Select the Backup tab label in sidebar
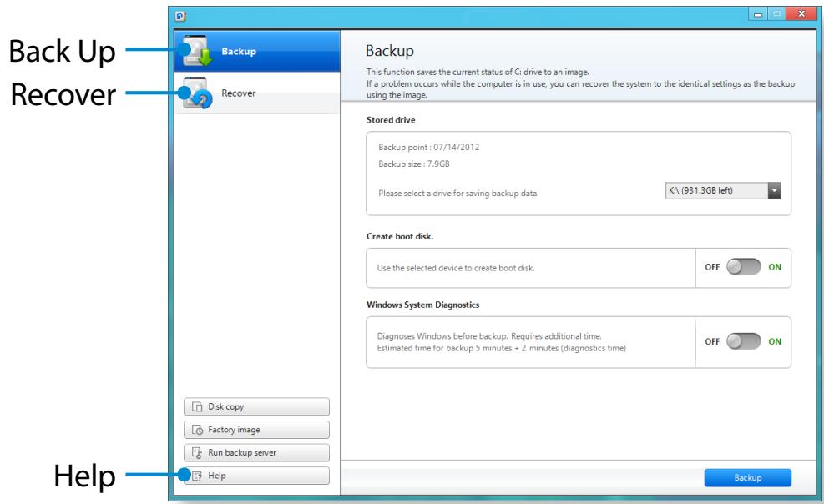This screenshot has width=824, height=504. (239, 52)
